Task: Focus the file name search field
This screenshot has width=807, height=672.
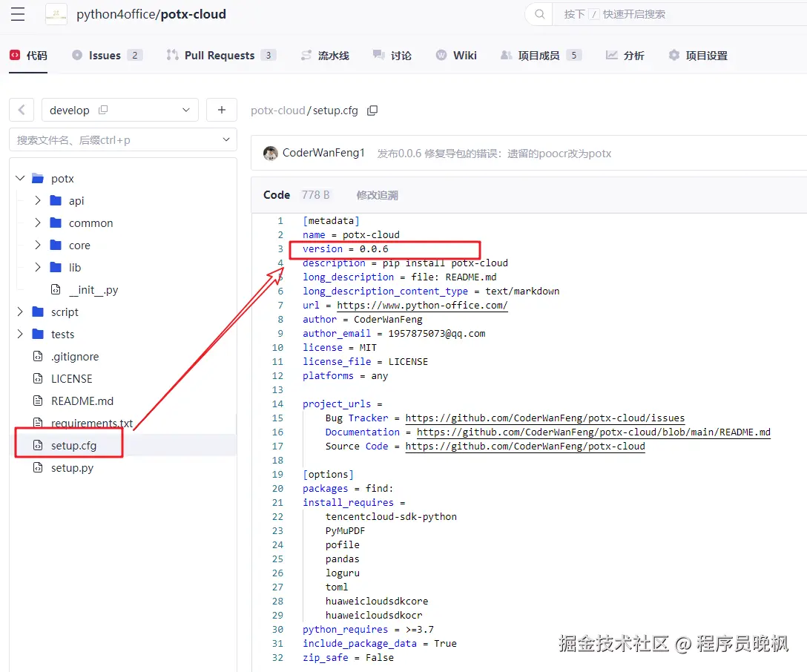Action: pos(123,139)
